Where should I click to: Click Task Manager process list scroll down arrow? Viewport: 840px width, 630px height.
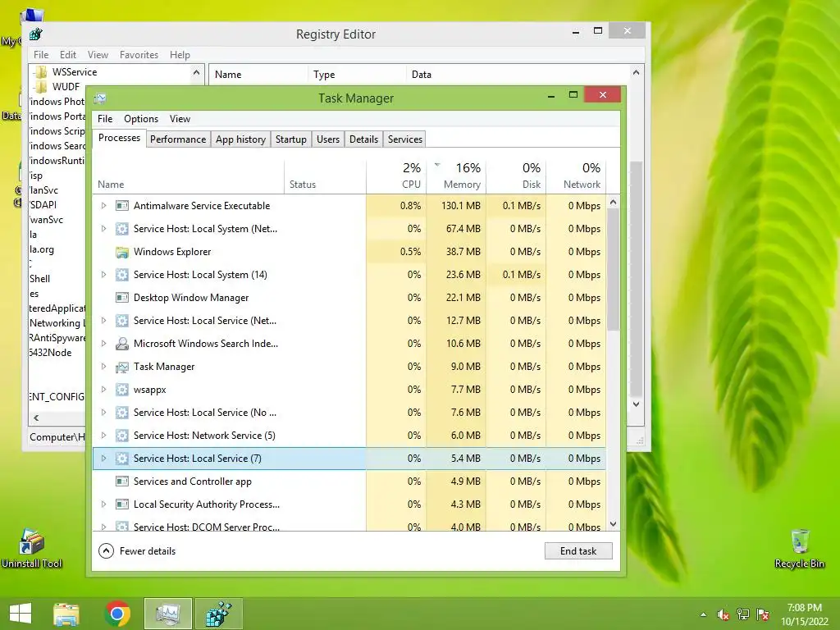(614, 524)
